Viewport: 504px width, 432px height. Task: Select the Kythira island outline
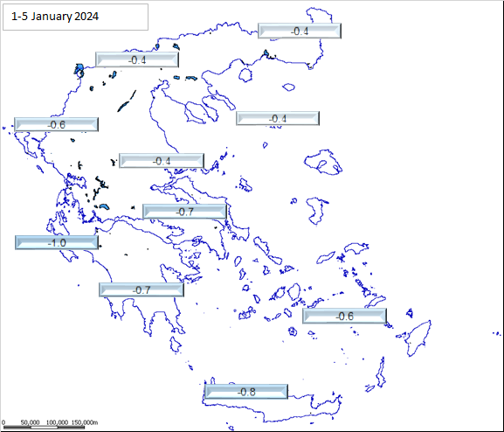pyautogui.click(x=176, y=345)
